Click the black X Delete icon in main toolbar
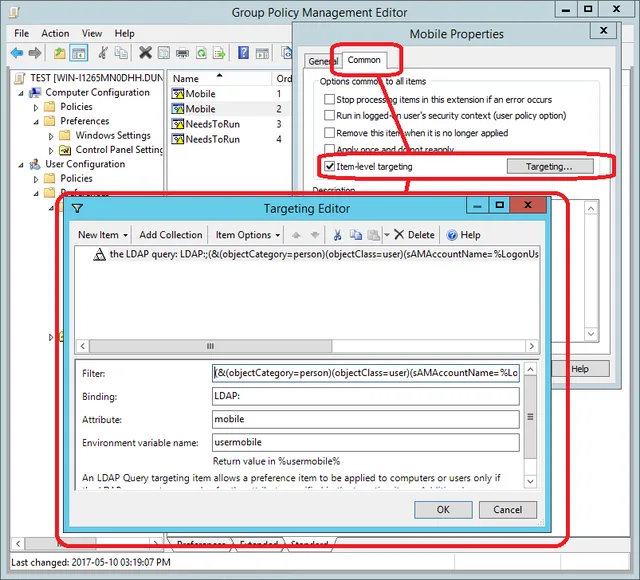Screen dimensions: 640x580 click(145, 53)
